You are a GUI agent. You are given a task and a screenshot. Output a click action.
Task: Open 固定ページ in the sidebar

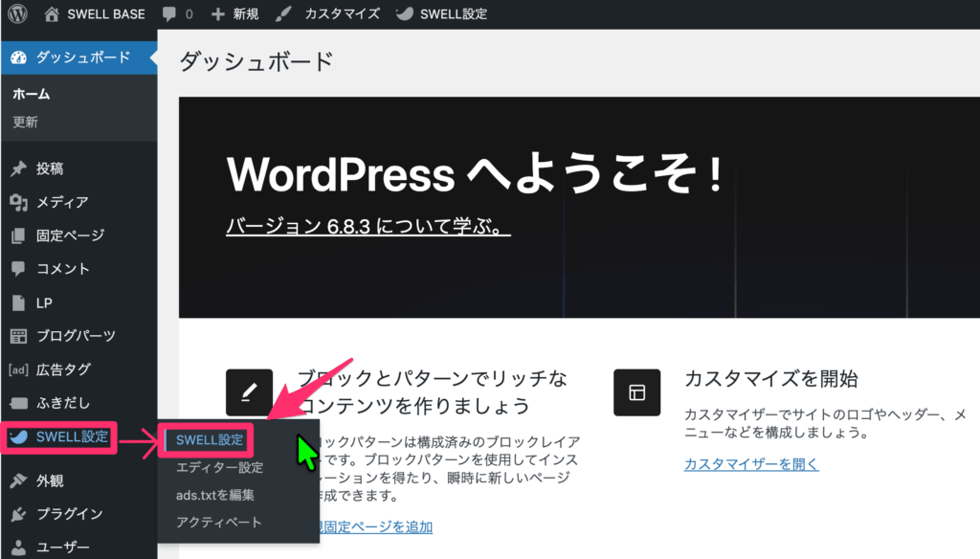pos(70,235)
